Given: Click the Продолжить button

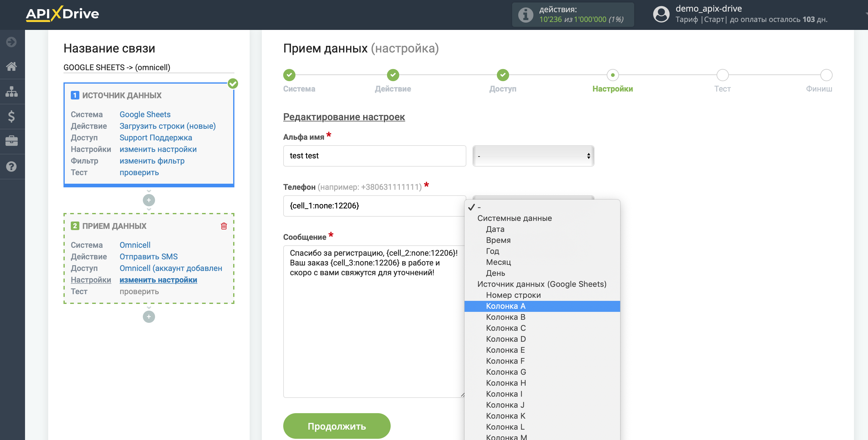Looking at the screenshot, I should coord(337,426).
